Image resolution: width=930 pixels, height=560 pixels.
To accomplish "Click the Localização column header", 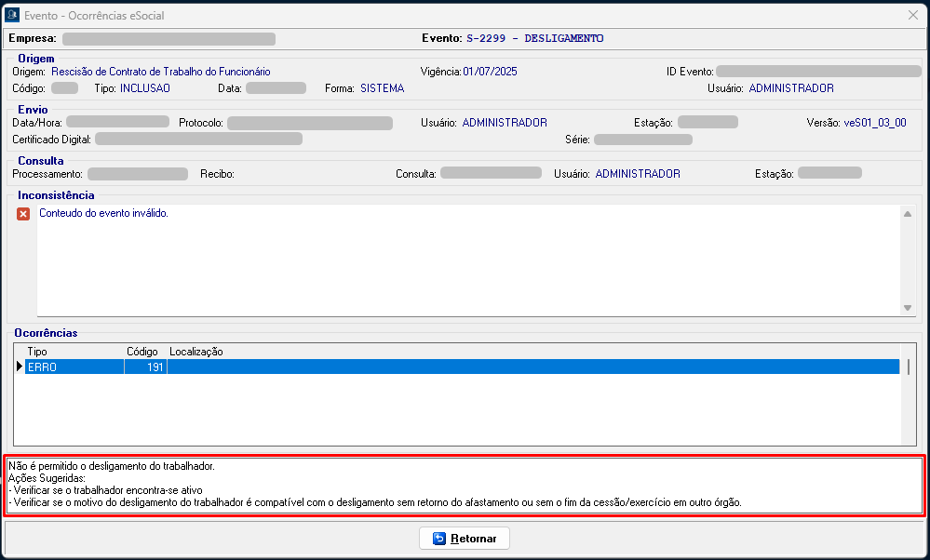I will (x=195, y=352).
